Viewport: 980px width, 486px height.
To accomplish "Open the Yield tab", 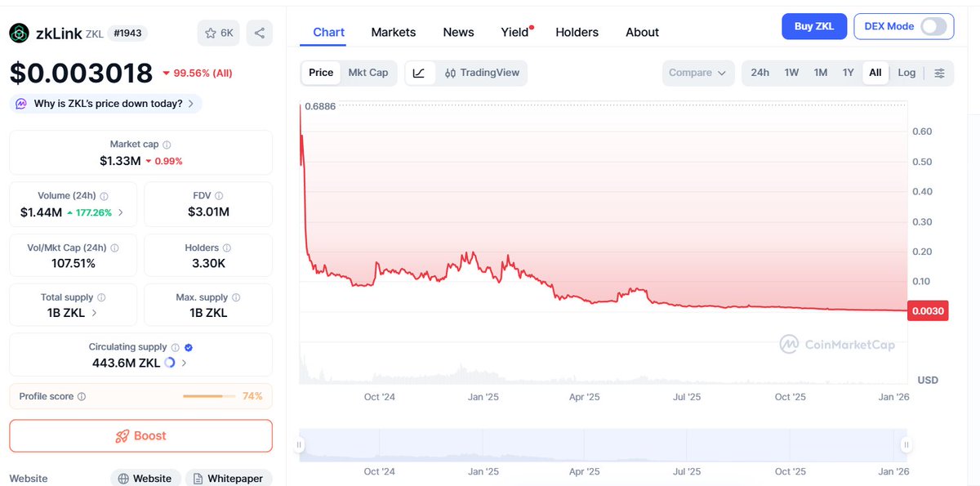I will (x=515, y=33).
